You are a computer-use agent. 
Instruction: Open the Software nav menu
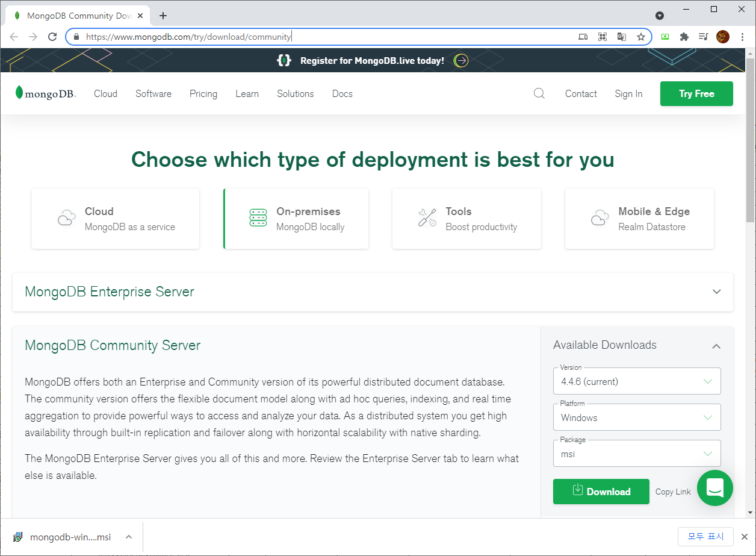(153, 94)
